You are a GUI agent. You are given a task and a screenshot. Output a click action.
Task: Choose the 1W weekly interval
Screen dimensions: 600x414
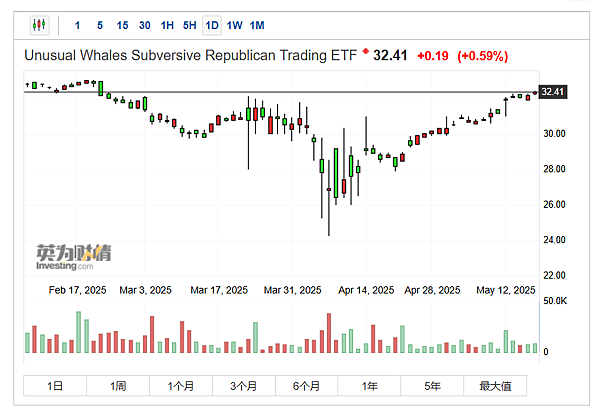pos(235,26)
